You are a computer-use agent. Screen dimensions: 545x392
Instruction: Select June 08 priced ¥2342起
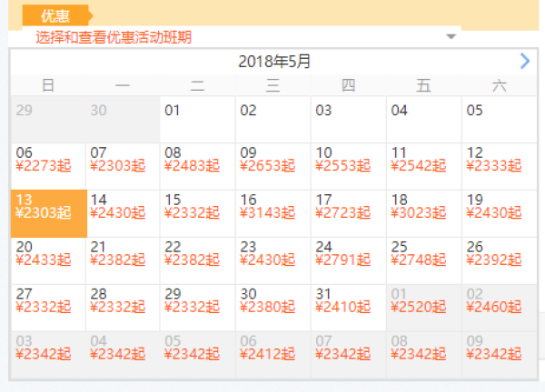point(424,355)
